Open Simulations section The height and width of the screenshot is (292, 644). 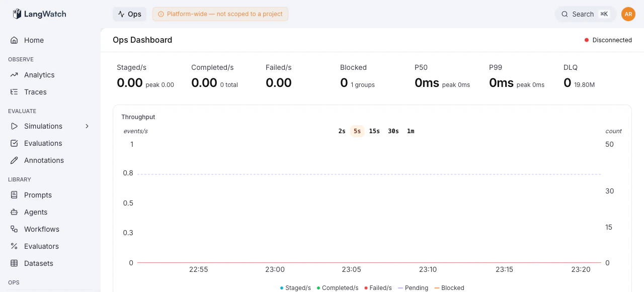point(50,126)
